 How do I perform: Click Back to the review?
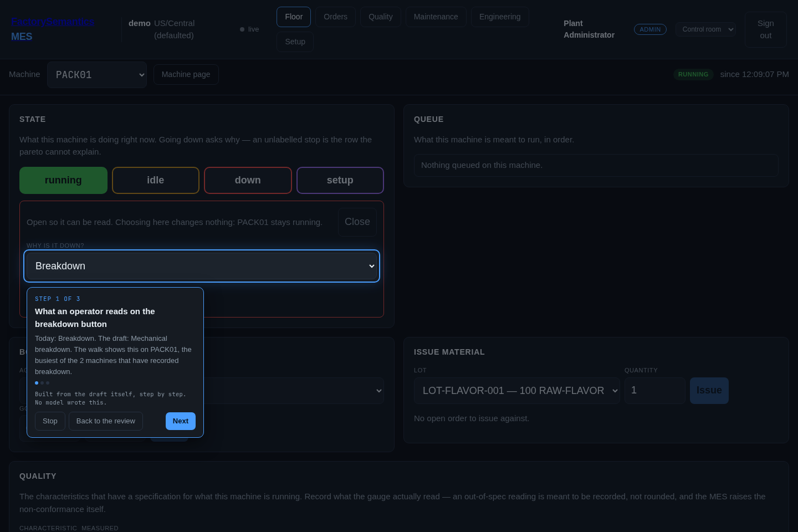(x=106, y=421)
